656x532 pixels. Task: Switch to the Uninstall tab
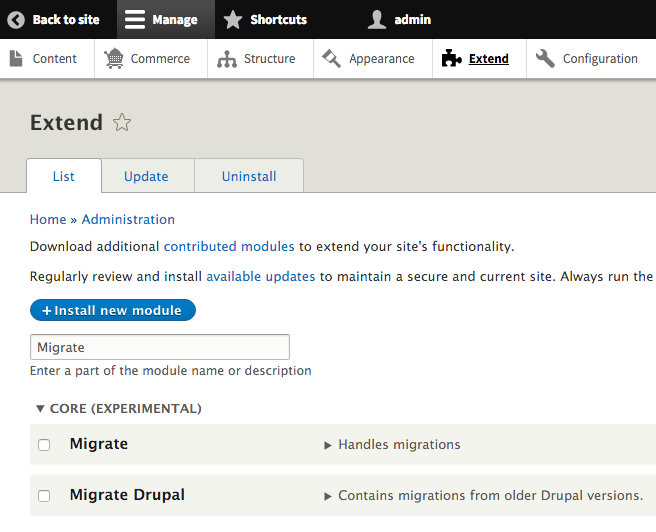point(249,176)
